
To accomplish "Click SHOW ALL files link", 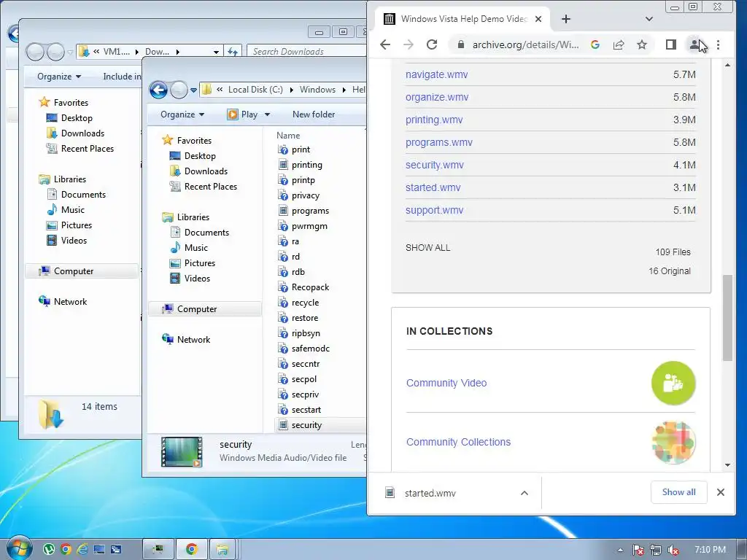I will (x=427, y=248).
